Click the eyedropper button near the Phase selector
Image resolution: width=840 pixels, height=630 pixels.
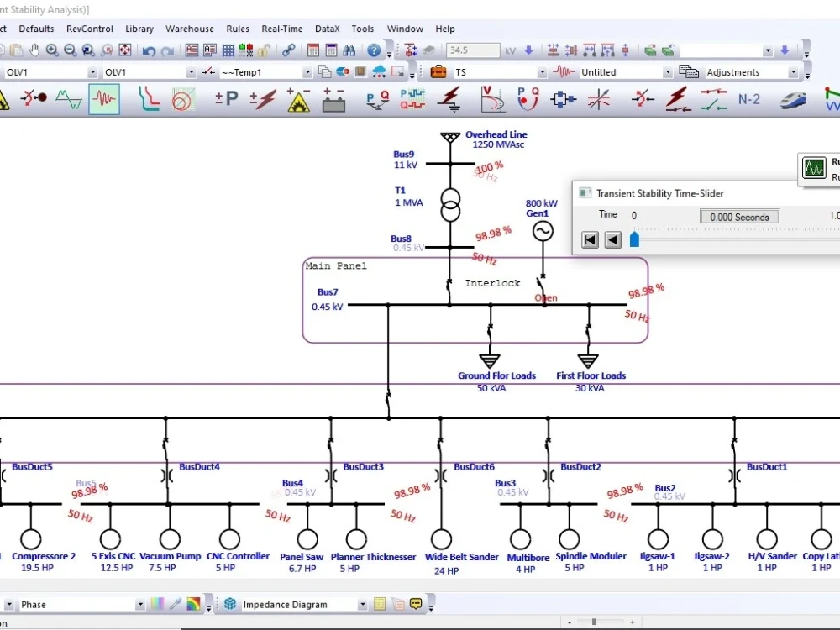click(176, 603)
